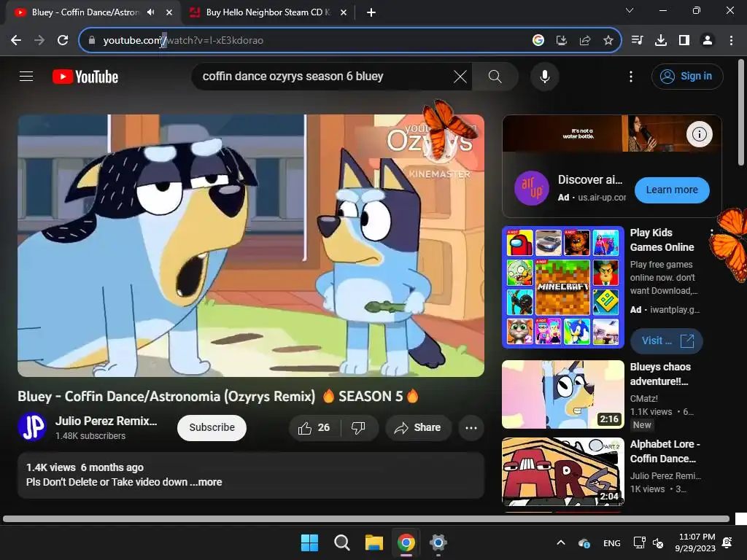Close the Bluey YouTube tab
The height and width of the screenshot is (560, 747).
tap(169, 12)
